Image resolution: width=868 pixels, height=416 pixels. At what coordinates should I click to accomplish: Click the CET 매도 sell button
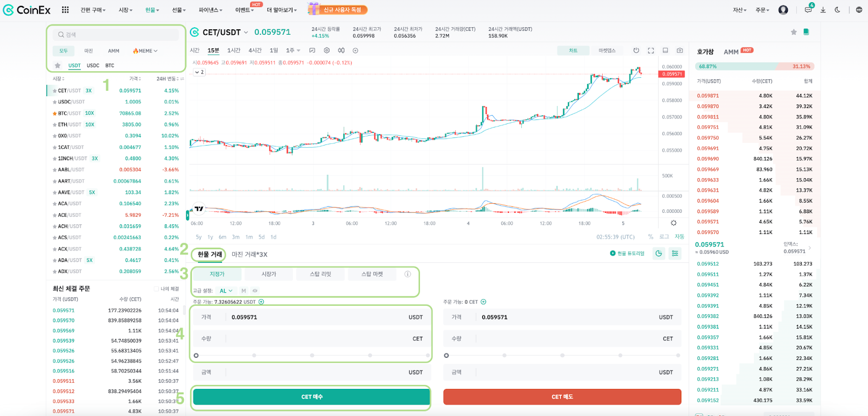562,397
